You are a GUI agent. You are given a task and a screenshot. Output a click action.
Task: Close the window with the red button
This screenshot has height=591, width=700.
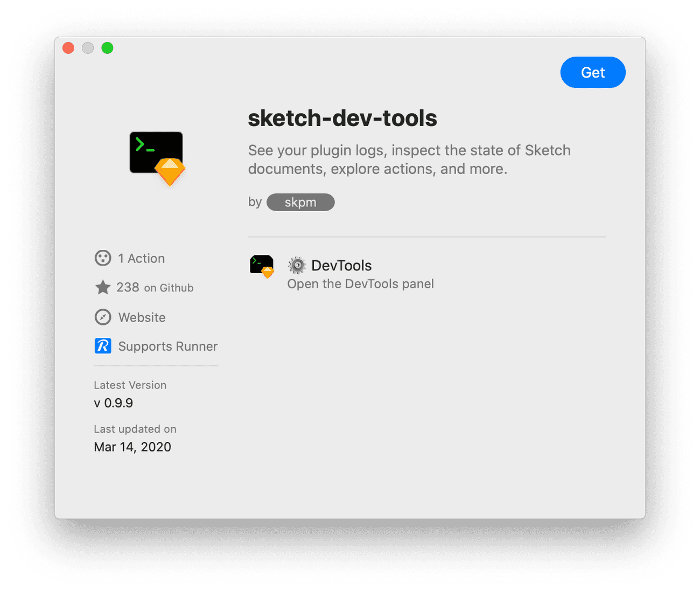coord(68,48)
